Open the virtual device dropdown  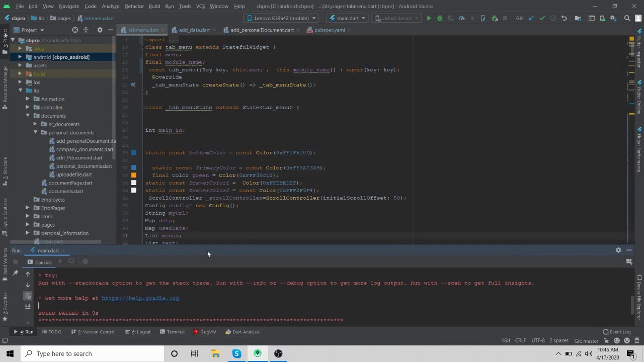396,18
